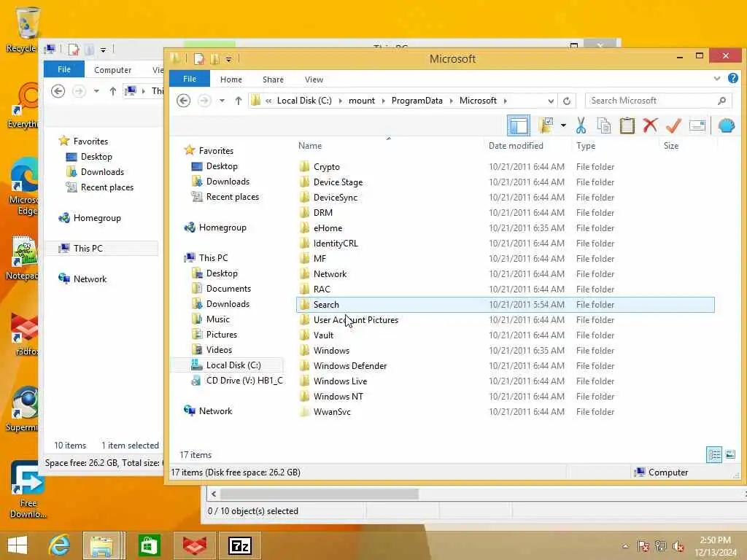Click ProgramData breadcrumb segment

(417, 101)
